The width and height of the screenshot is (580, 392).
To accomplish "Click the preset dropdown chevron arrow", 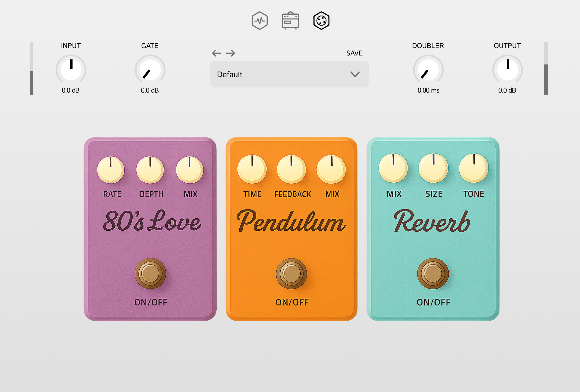I will [x=355, y=74].
